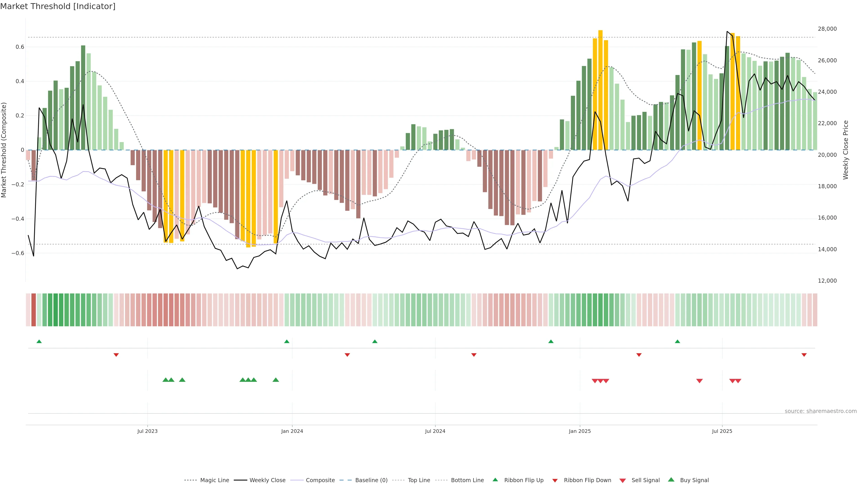Click the dark red ribbon cell at far left
The image size is (868, 488).
click(33, 310)
